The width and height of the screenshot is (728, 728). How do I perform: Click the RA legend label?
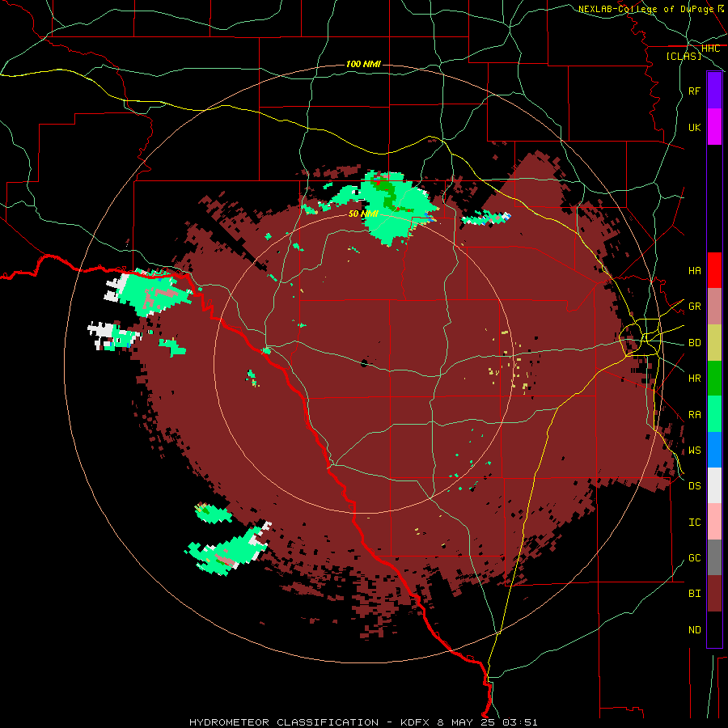click(x=694, y=415)
